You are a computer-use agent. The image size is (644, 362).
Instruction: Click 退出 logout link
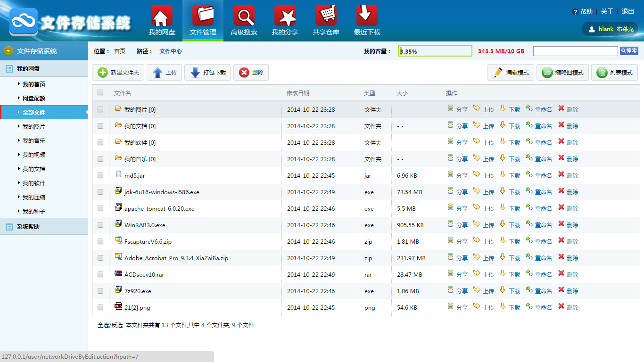point(628,12)
